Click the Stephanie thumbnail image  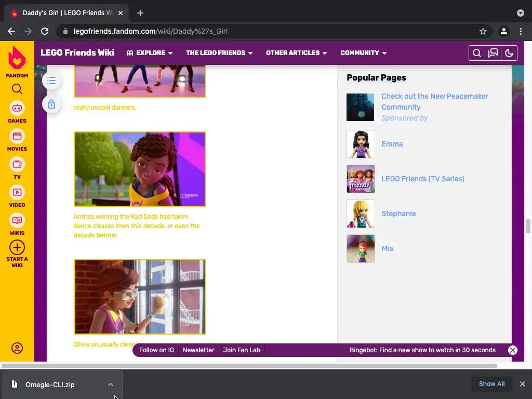361,214
